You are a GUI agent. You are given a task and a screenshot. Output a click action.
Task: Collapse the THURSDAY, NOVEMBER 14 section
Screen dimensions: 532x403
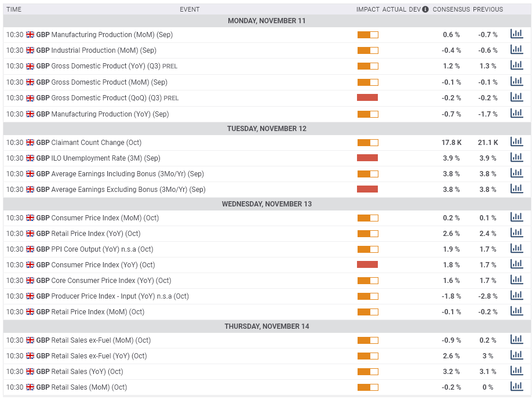click(x=266, y=326)
